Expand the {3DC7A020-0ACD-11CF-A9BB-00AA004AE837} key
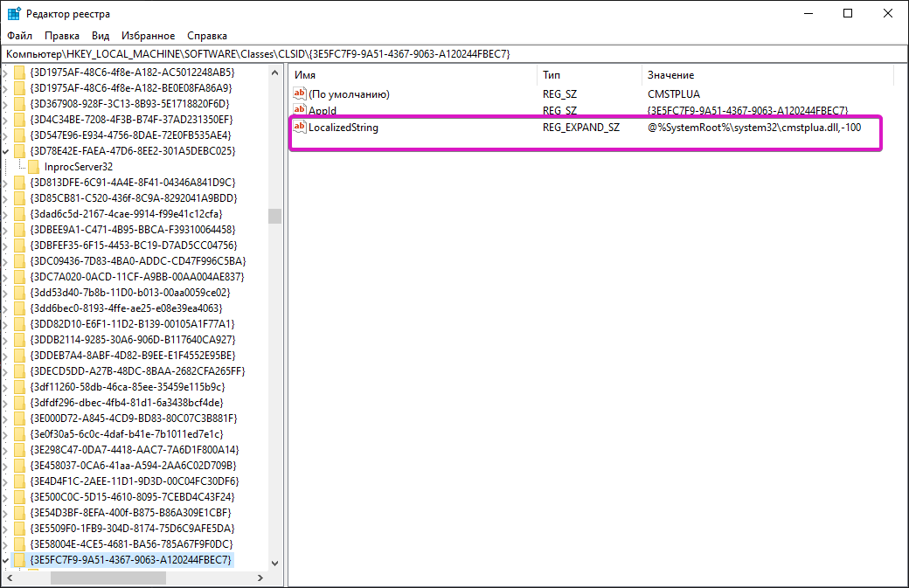The image size is (909, 588). pyautogui.click(x=6, y=277)
